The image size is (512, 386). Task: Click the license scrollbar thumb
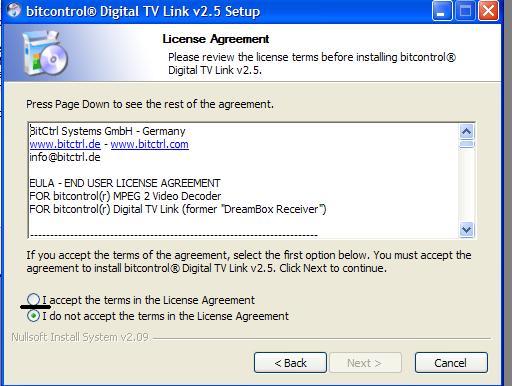[467, 144]
